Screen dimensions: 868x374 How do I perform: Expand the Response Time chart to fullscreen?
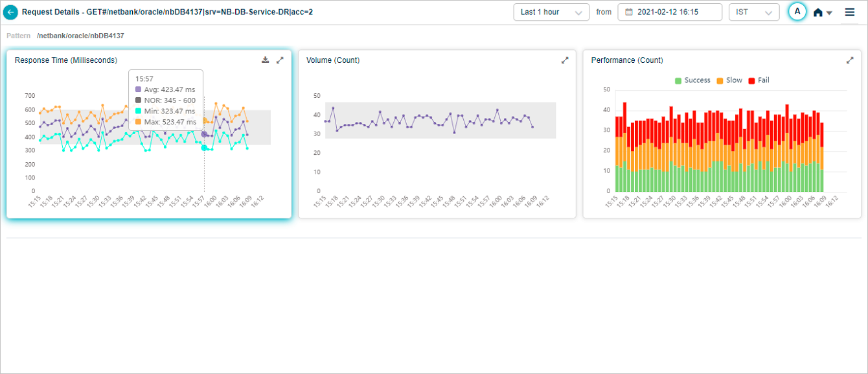click(x=280, y=60)
